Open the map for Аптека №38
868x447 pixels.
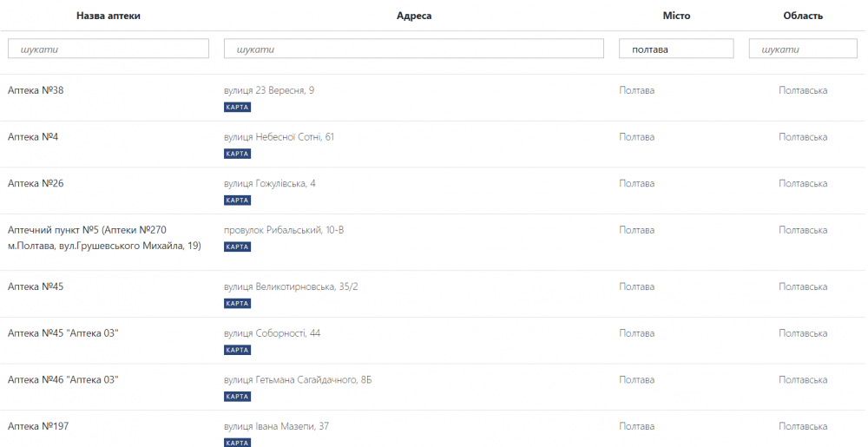click(x=237, y=107)
